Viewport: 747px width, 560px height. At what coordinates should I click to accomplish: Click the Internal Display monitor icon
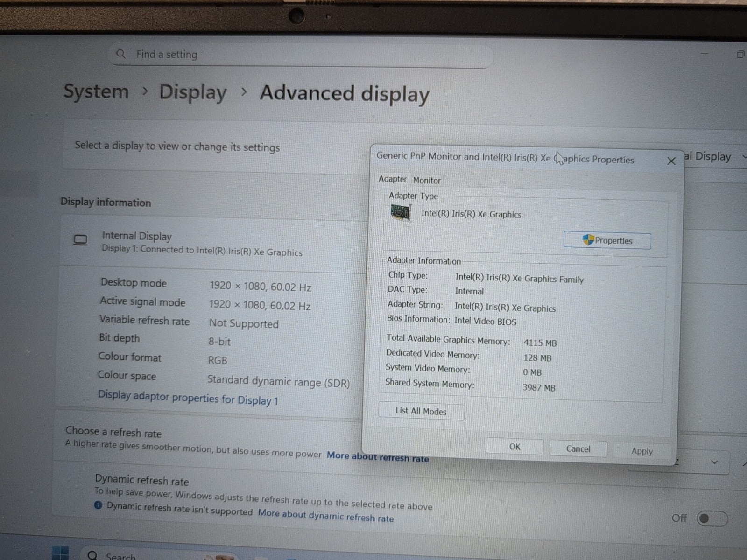[80, 240]
